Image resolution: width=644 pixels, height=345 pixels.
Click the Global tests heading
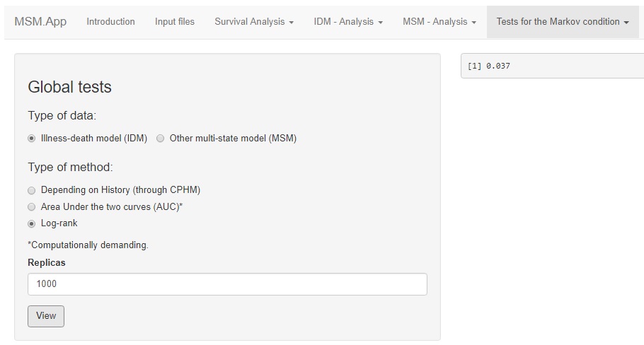69,88
